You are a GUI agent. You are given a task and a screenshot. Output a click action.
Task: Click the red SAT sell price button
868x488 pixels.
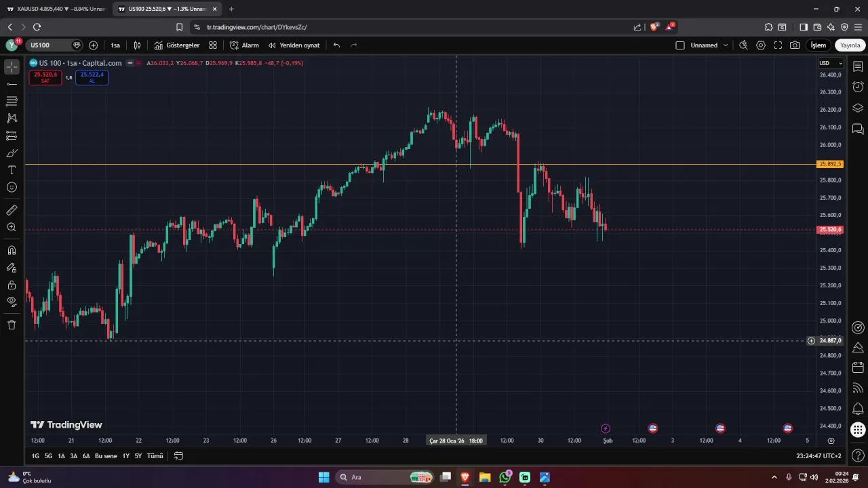[45, 77]
